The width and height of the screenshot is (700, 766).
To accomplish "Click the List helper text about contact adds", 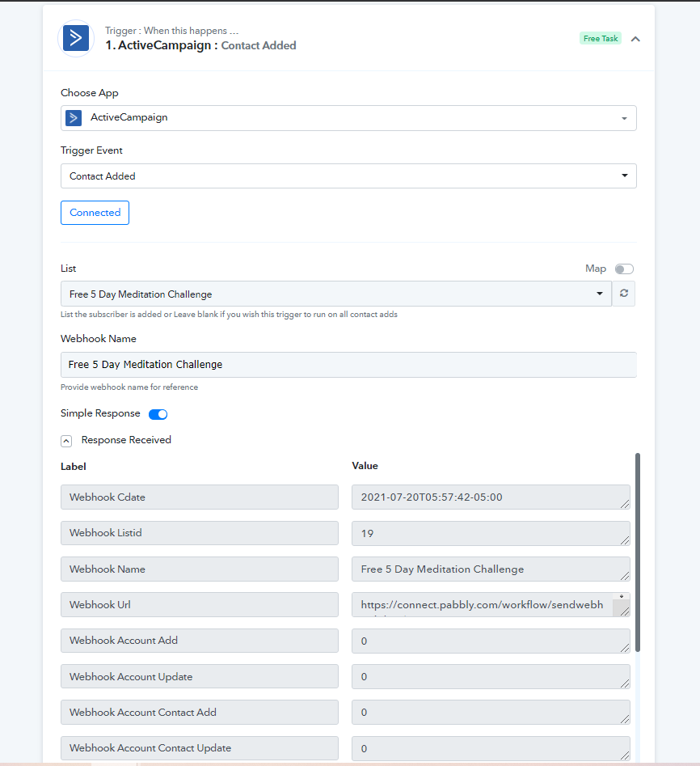I will pyautogui.click(x=229, y=314).
